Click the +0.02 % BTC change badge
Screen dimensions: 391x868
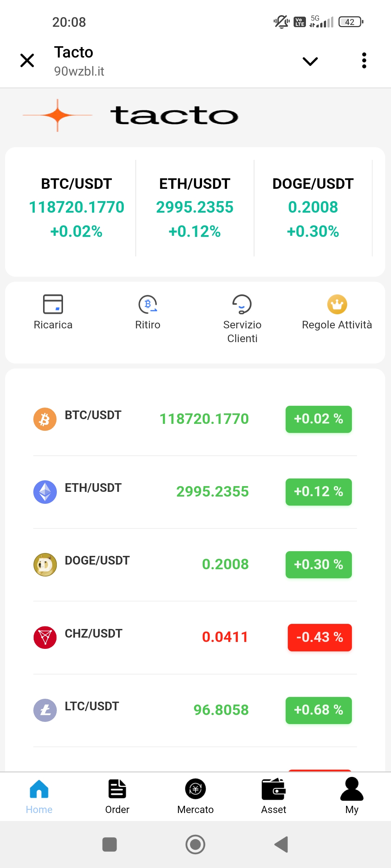[319, 419]
